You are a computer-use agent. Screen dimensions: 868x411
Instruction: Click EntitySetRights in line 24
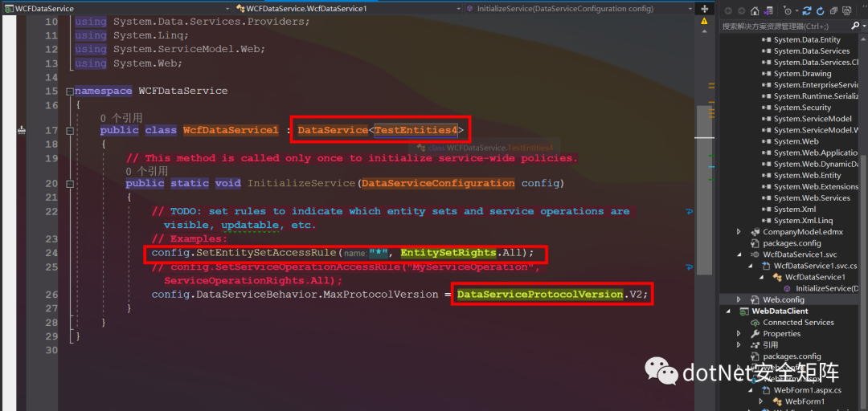(448, 254)
